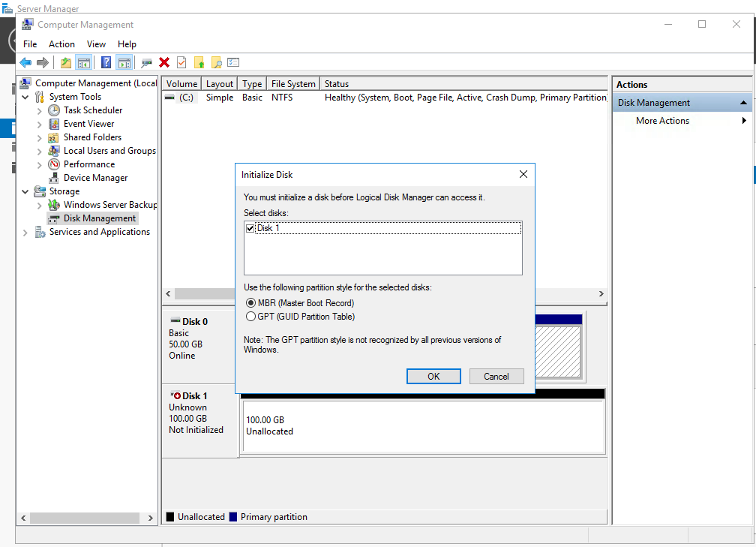The image size is (756, 547).
Task: Collapse Disk Management actions section
Action: click(x=743, y=103)
